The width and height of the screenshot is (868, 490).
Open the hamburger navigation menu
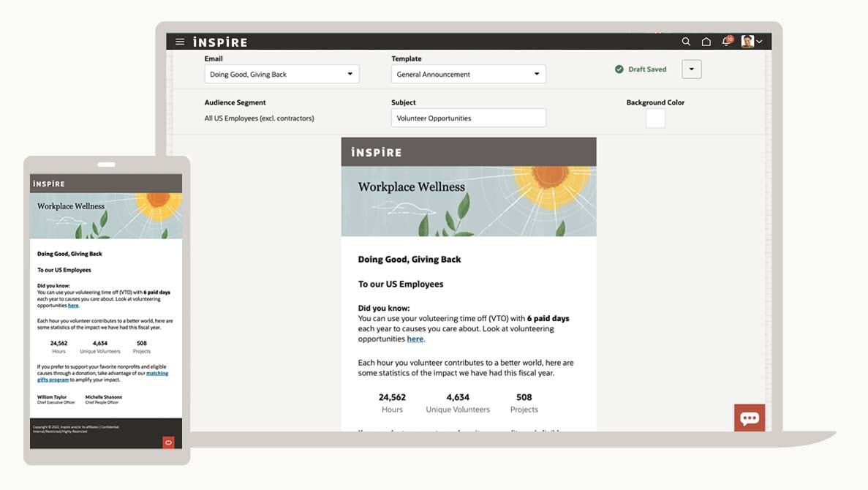[x=180, y=42]
